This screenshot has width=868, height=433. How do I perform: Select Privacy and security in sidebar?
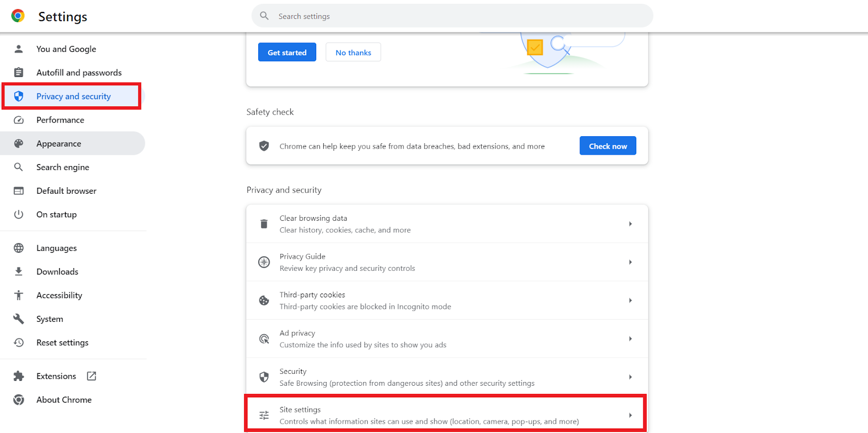[73, 96]
